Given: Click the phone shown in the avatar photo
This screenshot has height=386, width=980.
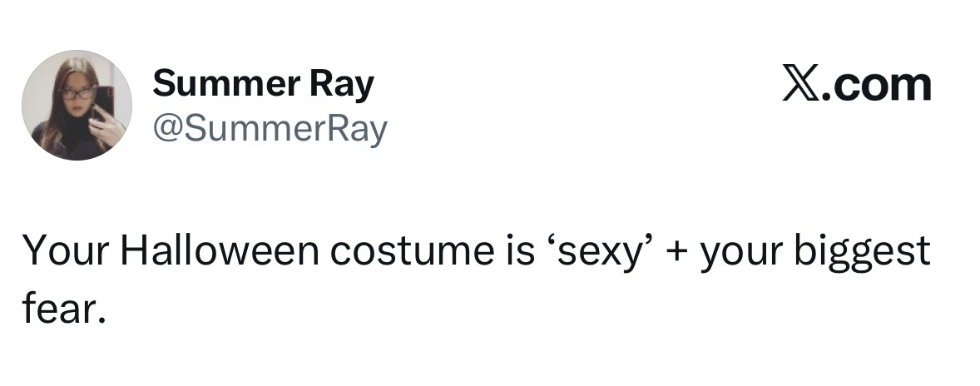Looking at the screenshot, I should pyautogui.click(x=104, y=101).
